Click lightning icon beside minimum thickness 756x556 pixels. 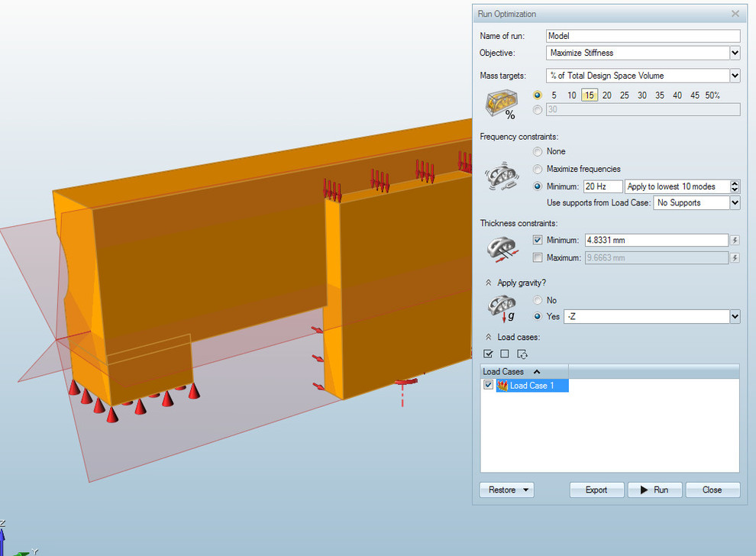[735, 241]
